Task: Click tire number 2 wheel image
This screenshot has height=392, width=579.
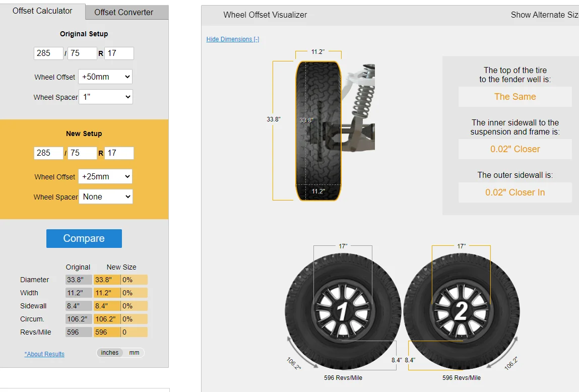Action: tap(461, 311)
